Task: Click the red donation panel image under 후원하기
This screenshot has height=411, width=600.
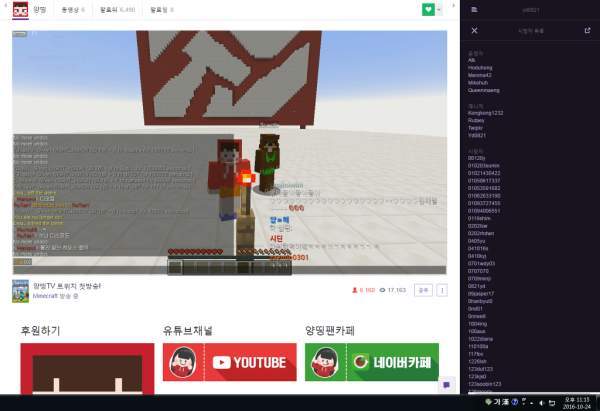Action: 87,369
